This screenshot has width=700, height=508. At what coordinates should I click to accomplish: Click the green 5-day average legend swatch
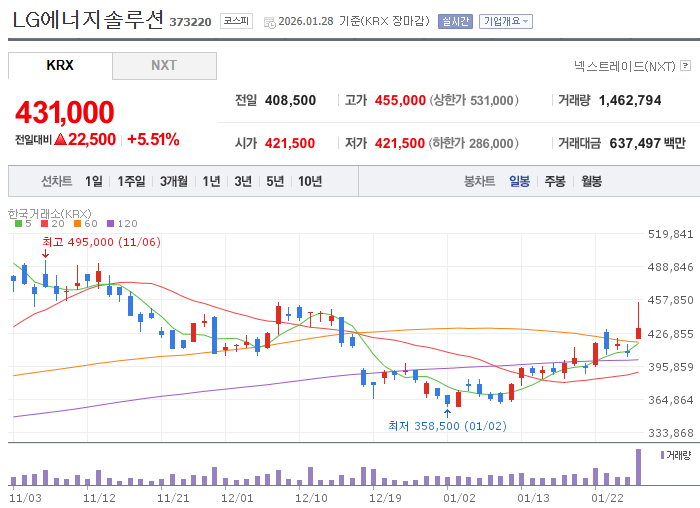pos(18,224)
